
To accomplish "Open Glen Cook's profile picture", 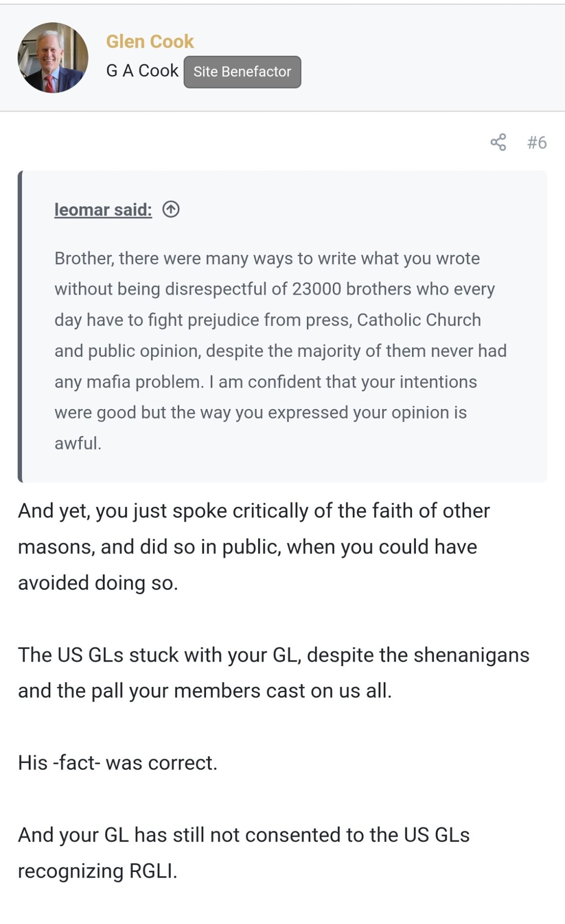I will [53, 57].
